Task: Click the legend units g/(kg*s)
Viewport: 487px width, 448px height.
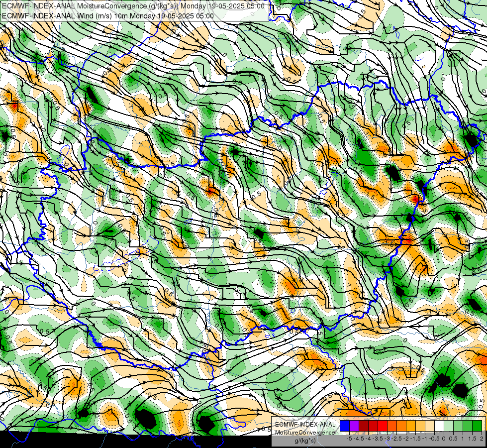Action: (305, 441)
